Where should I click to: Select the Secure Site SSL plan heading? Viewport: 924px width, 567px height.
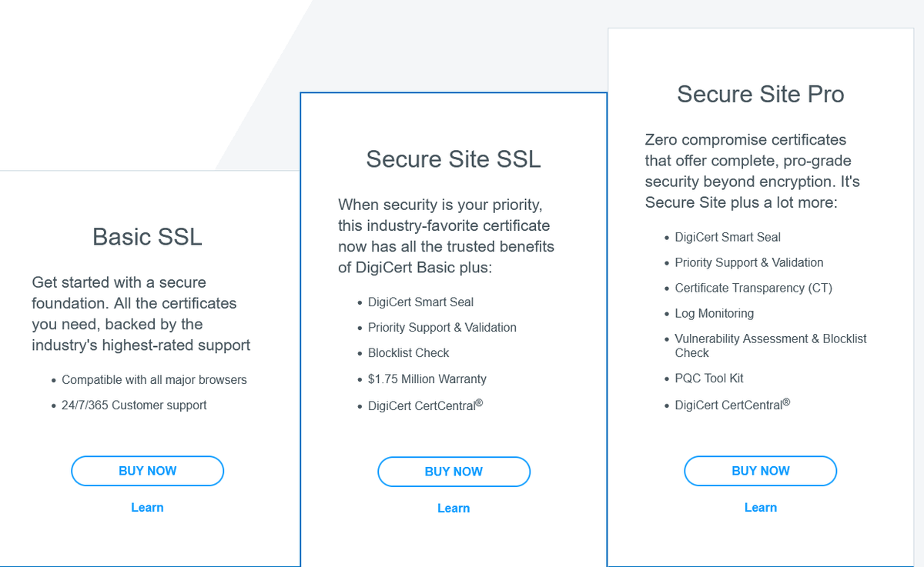tap(453, 159)
